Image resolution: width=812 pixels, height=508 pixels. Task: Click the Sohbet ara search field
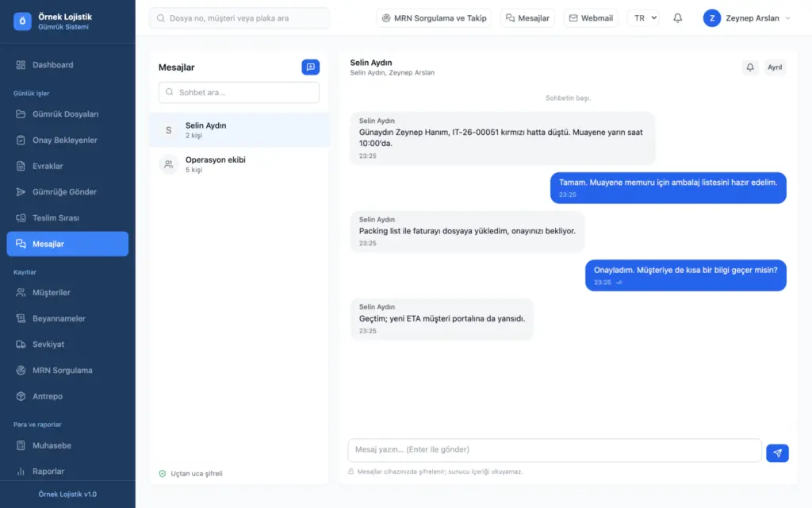pos(239,92)
